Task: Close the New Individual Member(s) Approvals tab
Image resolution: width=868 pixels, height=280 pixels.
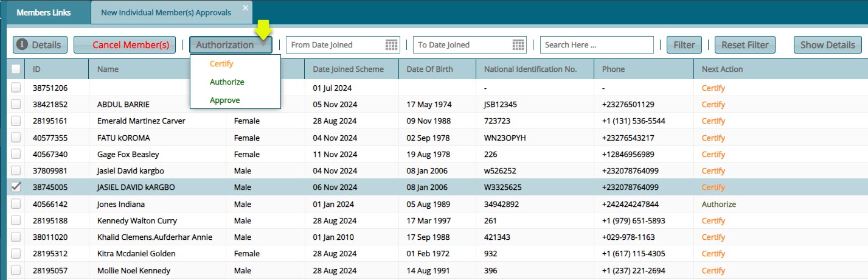Action: [x=245, y=8]
